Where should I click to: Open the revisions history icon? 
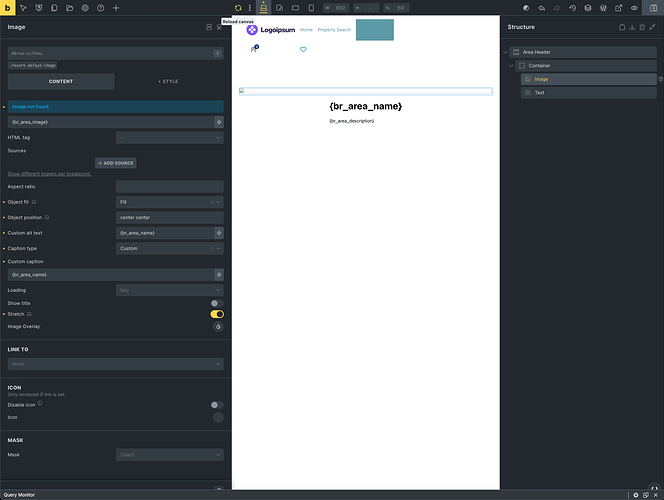coord(573,8)
